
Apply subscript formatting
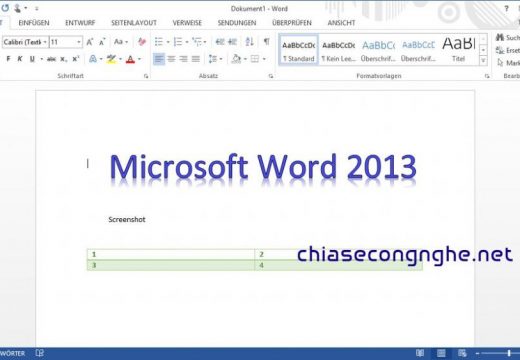click(x=64, y=59)
